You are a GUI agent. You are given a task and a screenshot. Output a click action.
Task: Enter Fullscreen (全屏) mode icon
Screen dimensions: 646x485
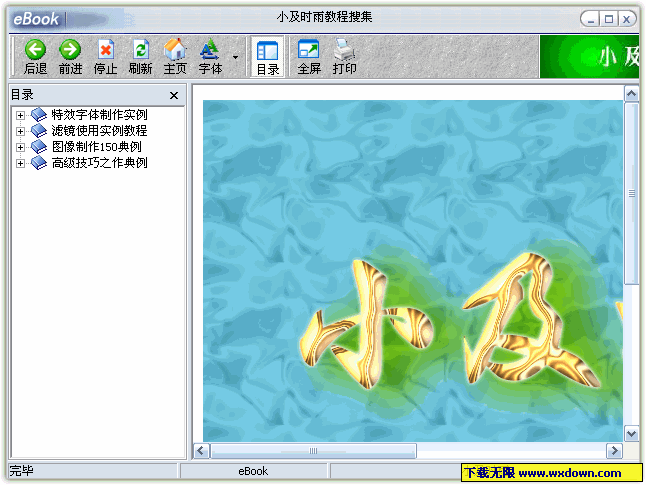click(x=309, y=49)
